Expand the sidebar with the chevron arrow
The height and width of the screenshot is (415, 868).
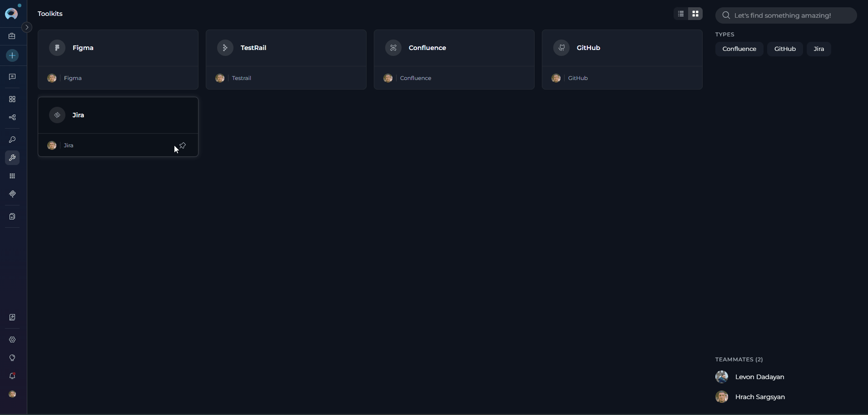tap(27, 27)
